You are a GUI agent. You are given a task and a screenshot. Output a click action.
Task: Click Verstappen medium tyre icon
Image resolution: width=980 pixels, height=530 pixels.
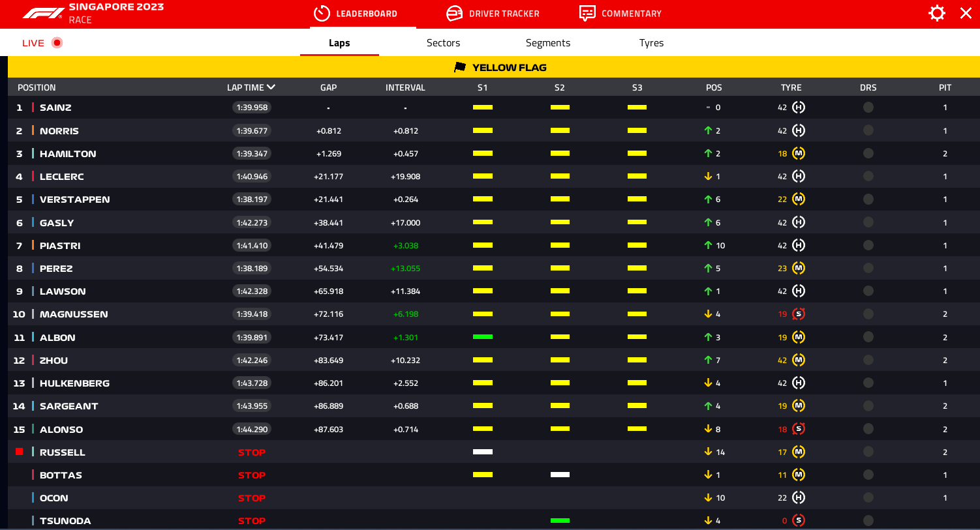(799, 199)
